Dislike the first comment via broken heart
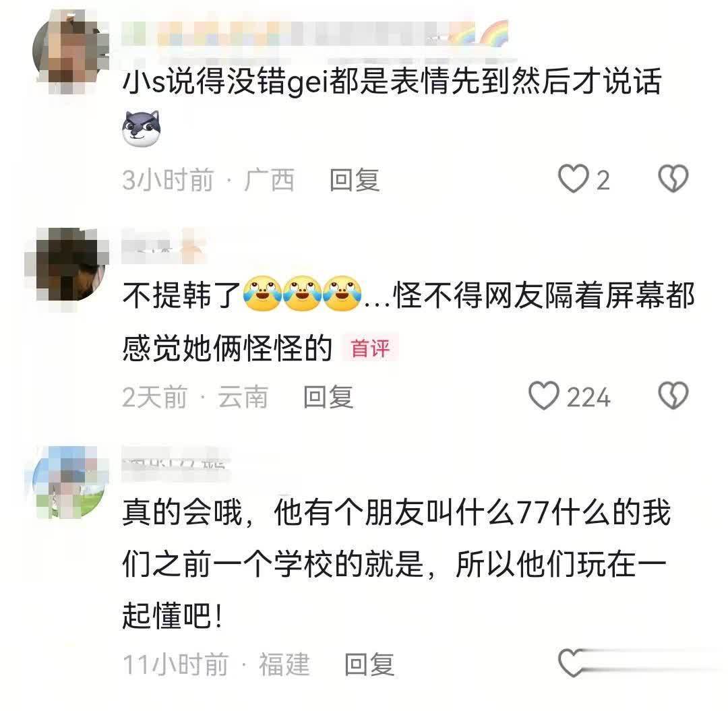This screenshot has height=711, width=728. click(x=673, y=179)
